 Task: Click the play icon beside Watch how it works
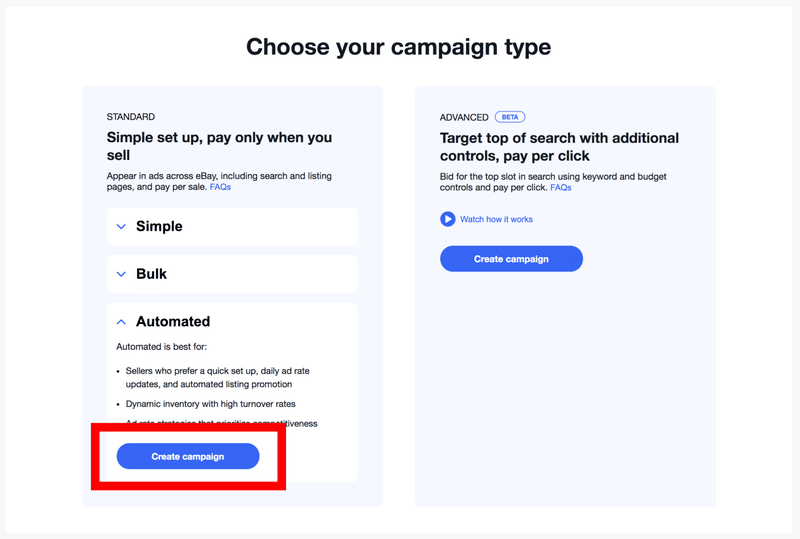pyautogui.click(x=447, y=219)
